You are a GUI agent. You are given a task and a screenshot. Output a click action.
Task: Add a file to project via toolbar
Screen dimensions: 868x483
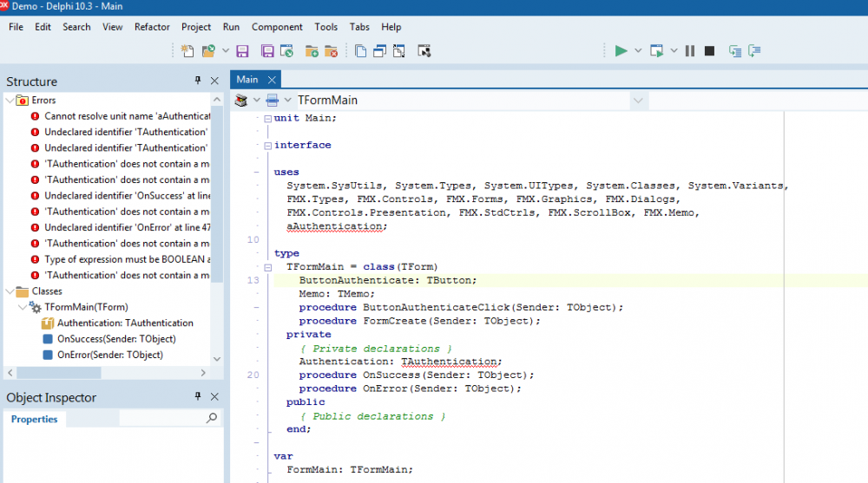312,51
